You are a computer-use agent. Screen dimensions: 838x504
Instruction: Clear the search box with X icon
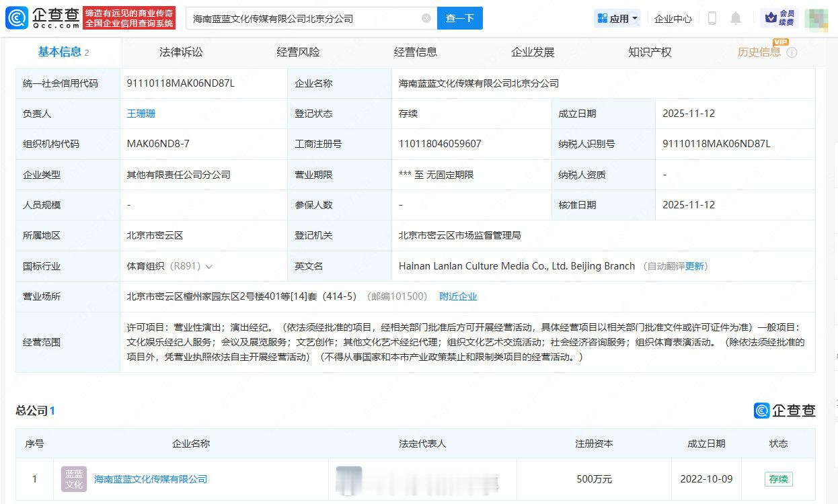click(x=426, y=18)
